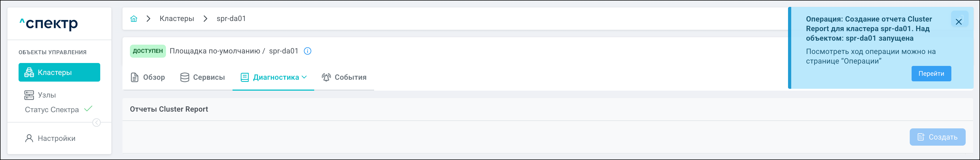The height and width of the screenshot is (160, 980).
Task: Close the operation notification popup
Action: point(958,22)
